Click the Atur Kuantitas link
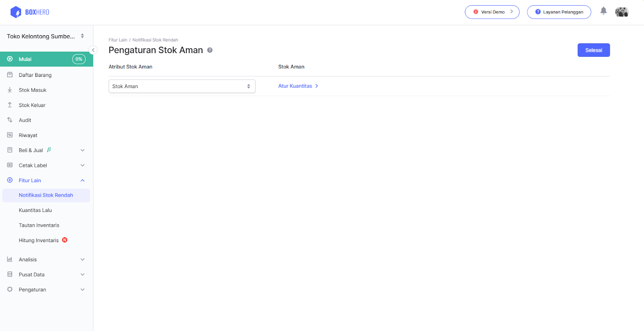This screenshot has width=644, height=331. (x=298, y=86)
